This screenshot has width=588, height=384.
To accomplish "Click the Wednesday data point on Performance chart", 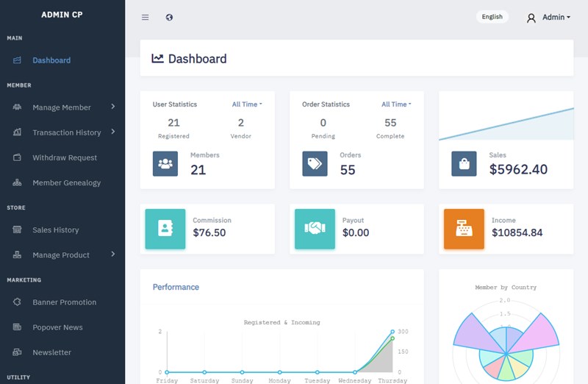I will pyautogui.click(x=355, y=372).
